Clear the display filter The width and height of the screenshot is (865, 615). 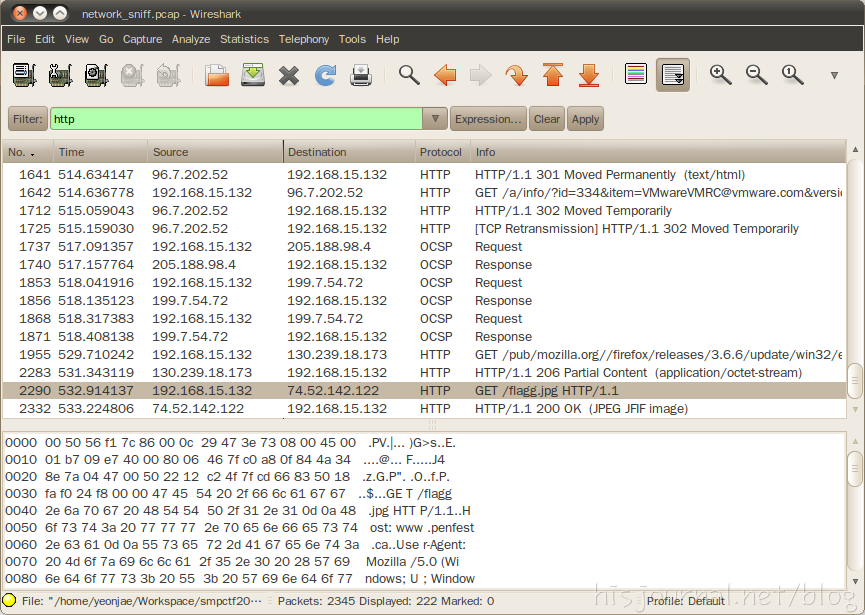click(x=547, y=119)
